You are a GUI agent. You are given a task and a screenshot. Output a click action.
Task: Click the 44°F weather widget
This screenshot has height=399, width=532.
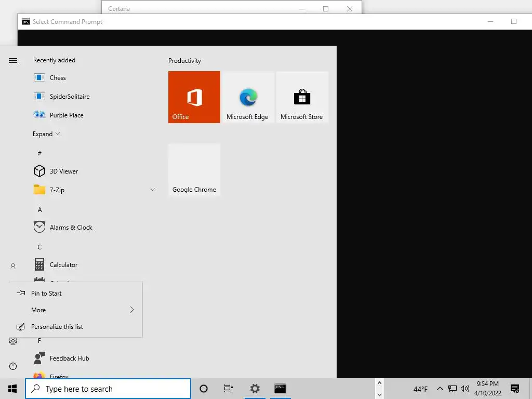coord(420,389)
